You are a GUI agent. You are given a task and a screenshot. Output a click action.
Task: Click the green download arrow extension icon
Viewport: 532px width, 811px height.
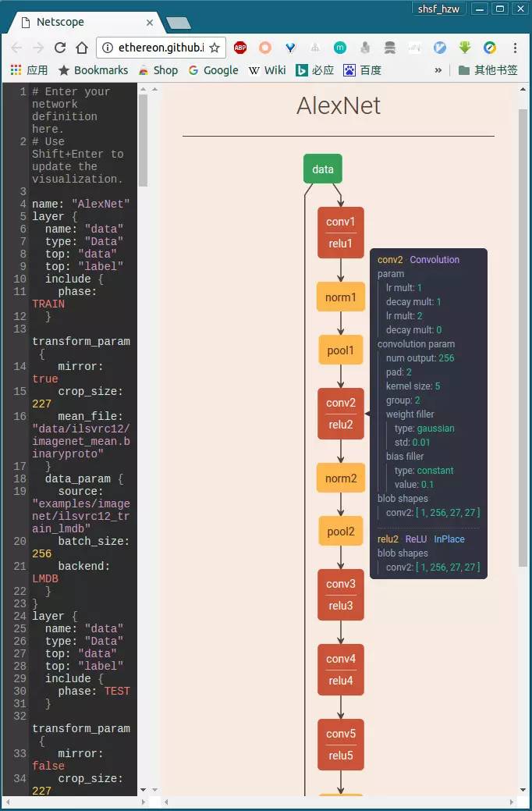coord(465,48)
